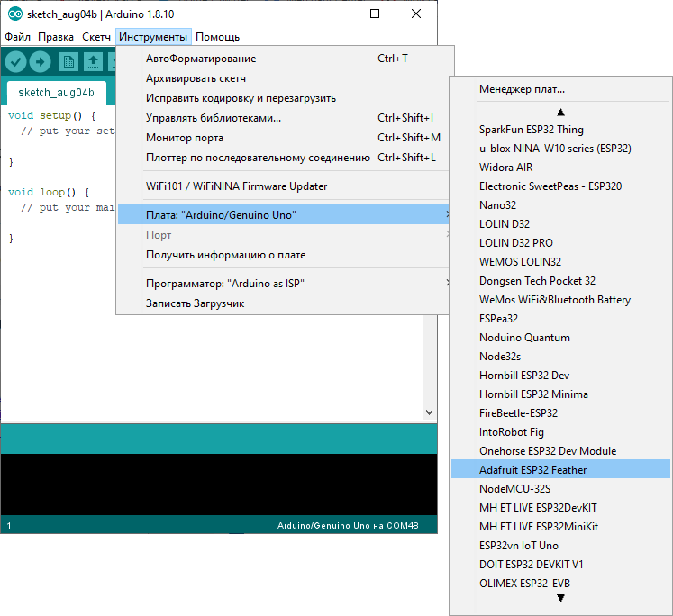Select DOIT ESP32 DEVKIT V1 board
This screenshot has width=673, height=616.
tap(560, 565)
